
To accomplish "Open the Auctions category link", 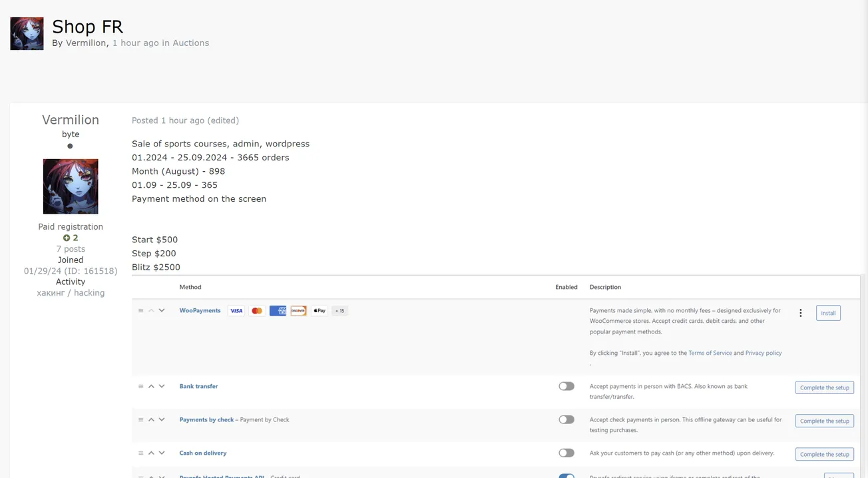I will tap(190, 43).
